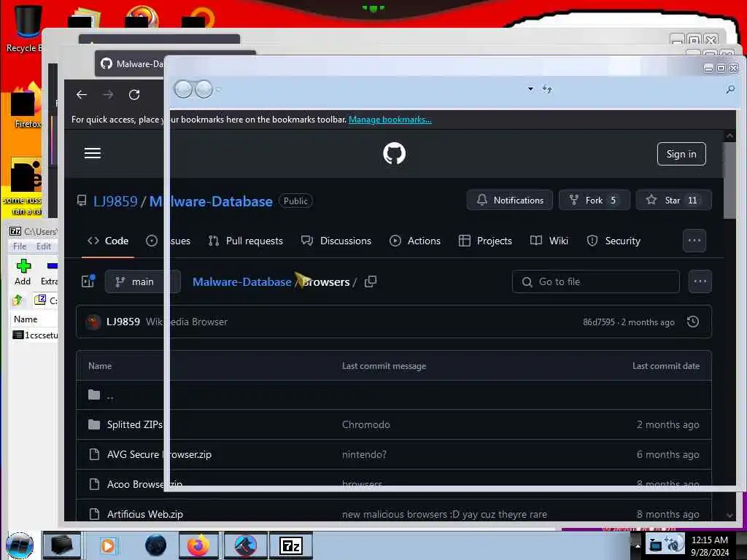Click the Chromodo commit message
The height and width of the screenshot is (560, 747).
point(366,425)
